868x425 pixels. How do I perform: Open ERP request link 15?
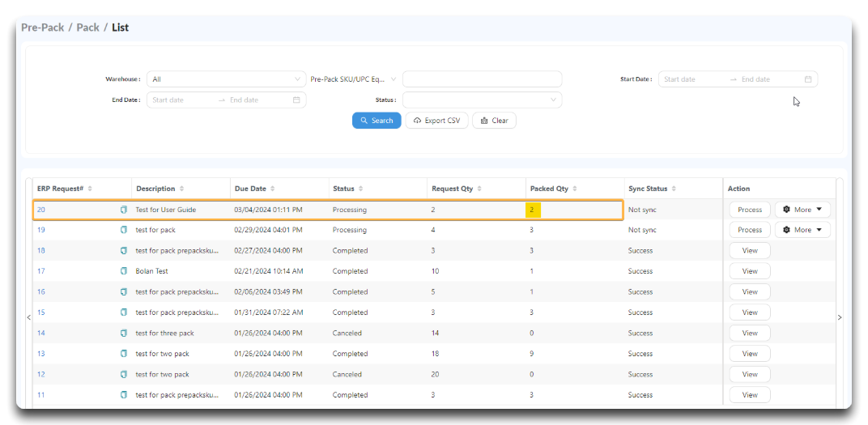41,312
